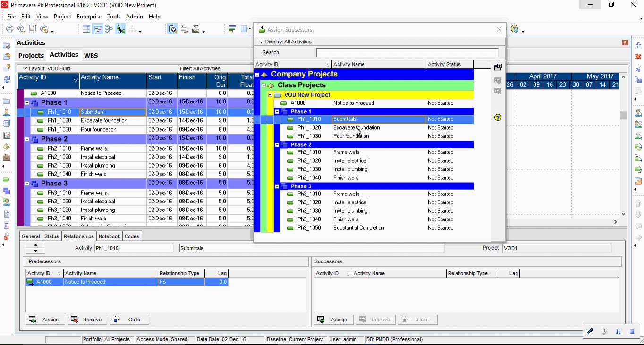Select the Notebook details tab

point(110,236)
